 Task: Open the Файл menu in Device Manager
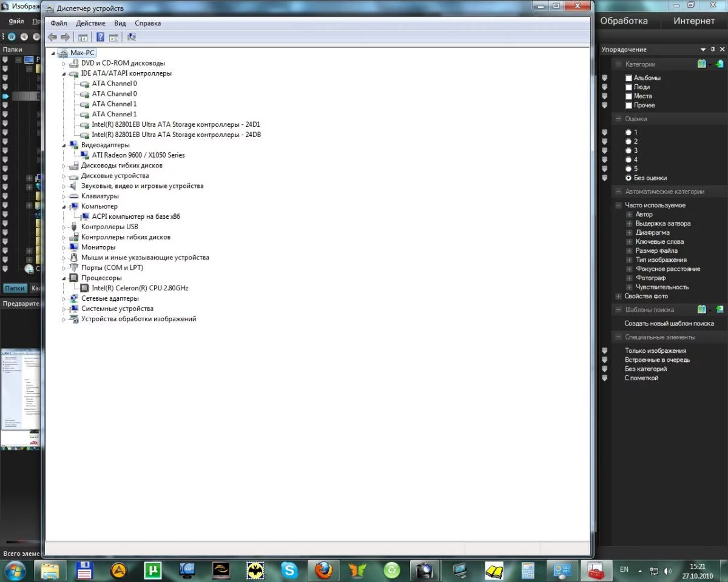pos(59,23)
